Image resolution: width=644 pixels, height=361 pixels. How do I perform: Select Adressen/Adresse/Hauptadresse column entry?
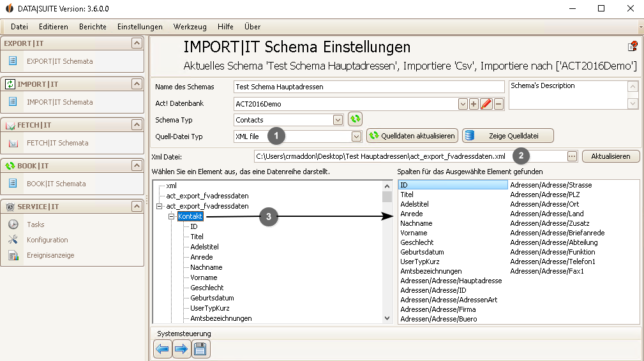[x=451, y=281]
